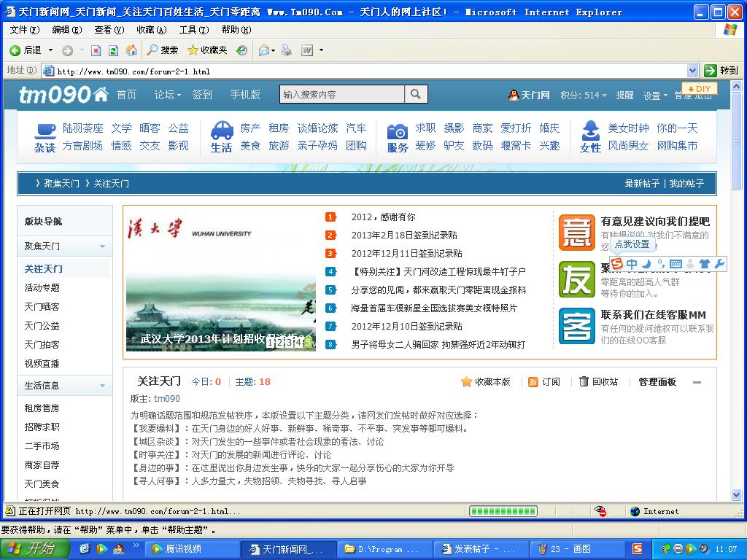Expand the 设置 dropdown menu

click(665, 96)
